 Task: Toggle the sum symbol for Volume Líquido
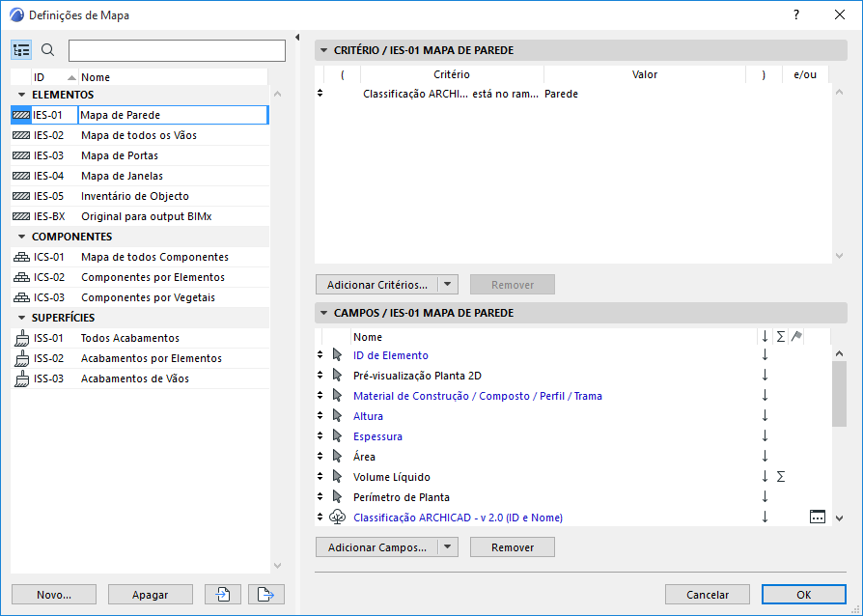[780, 477]
